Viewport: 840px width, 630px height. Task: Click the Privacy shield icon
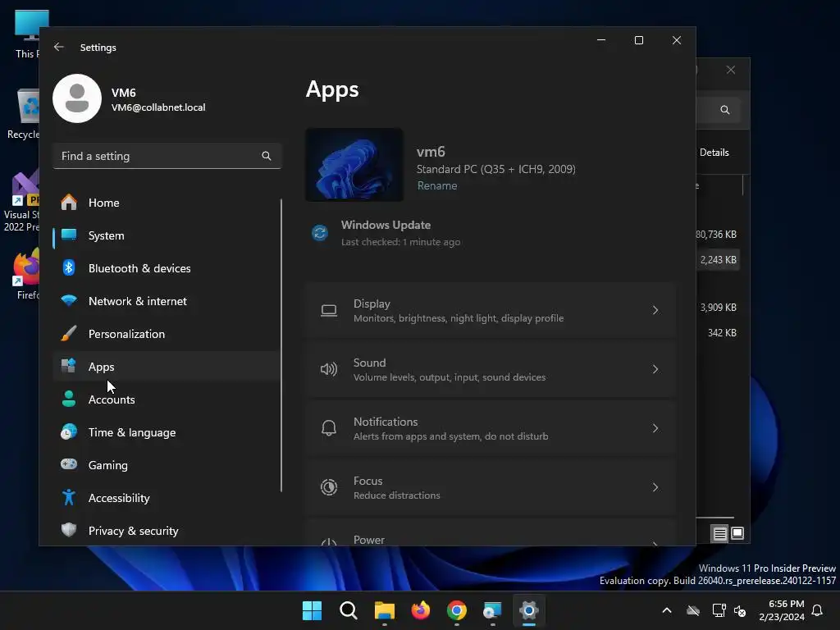tap(69, 530)
